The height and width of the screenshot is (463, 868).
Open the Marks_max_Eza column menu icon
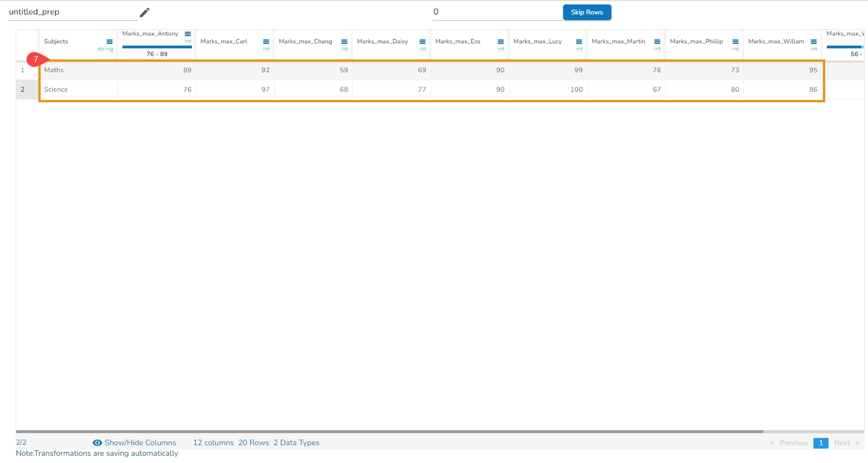coord(501,42)
